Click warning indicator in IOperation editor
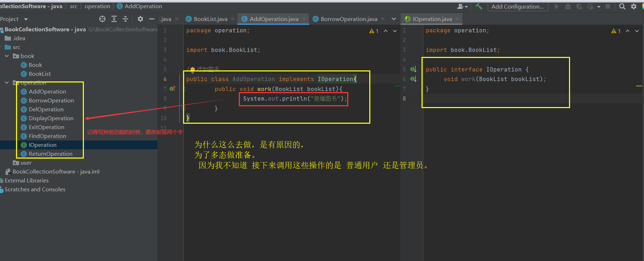644x261 pixels. pyautogui.click(x=616, y=31)
